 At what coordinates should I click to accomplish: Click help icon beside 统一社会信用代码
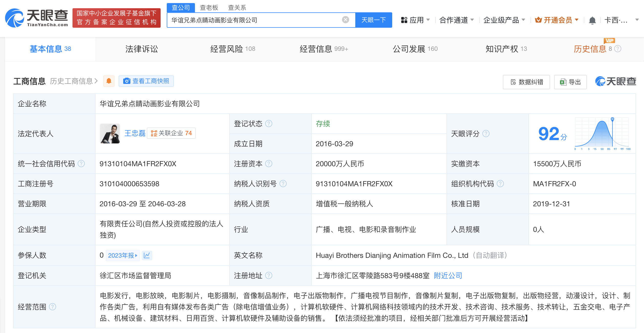[81, 164]
